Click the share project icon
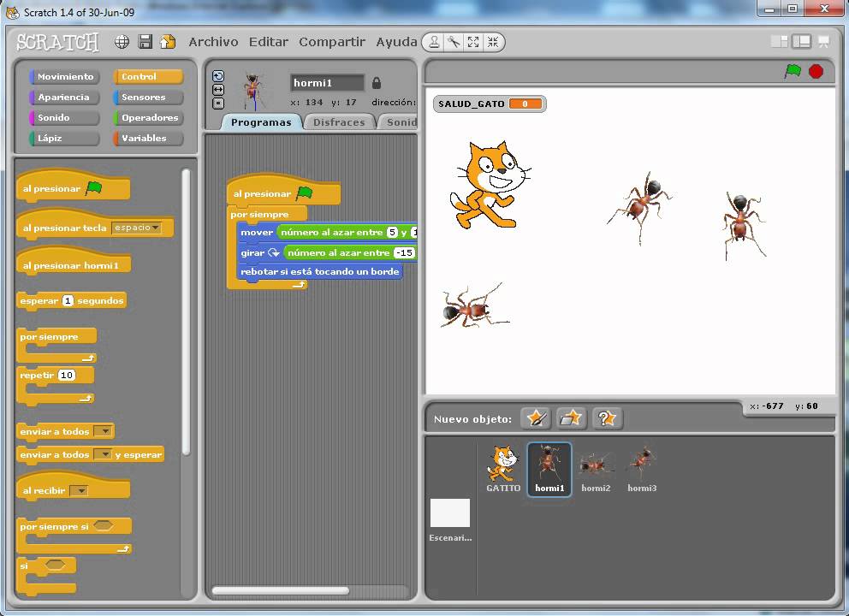The height and width of the screenshot is (616, 849). coord(168,42)
